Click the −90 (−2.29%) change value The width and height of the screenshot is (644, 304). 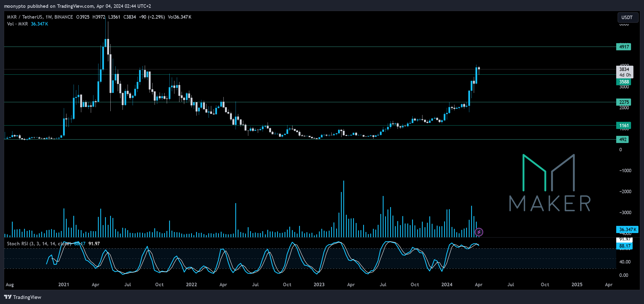[x=152, y=17]
